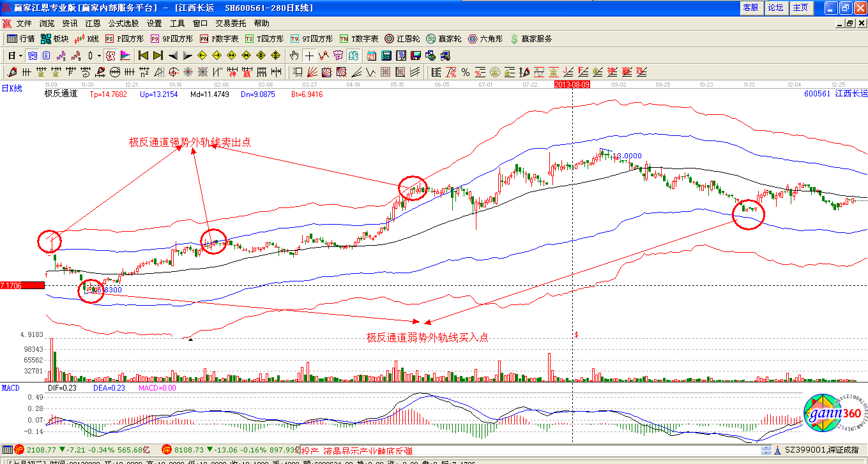
Task: Open the 行情 market quotes view
Action: 20,39
